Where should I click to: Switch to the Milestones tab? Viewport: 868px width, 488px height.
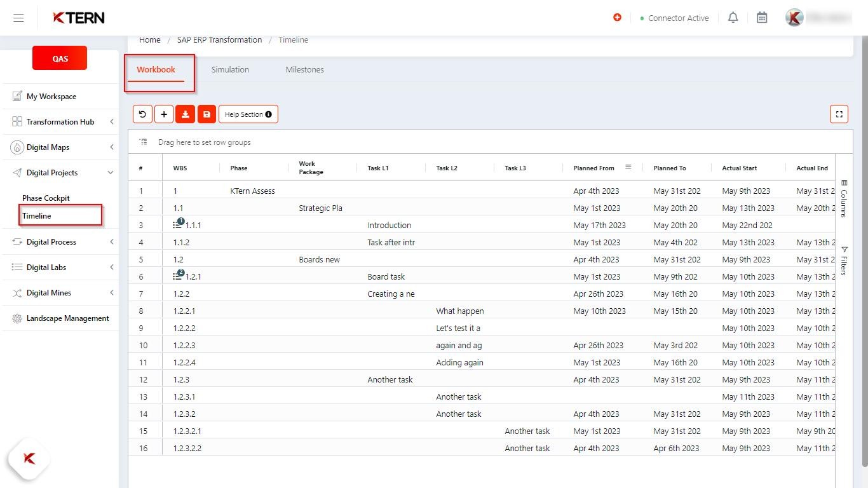tap(304, 69)
